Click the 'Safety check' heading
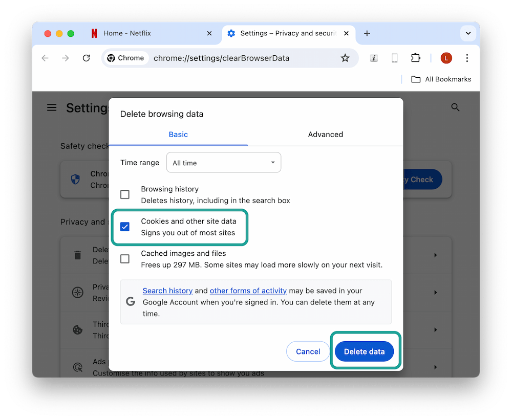This screenshot has height=420, width=512. click(84, 146)
